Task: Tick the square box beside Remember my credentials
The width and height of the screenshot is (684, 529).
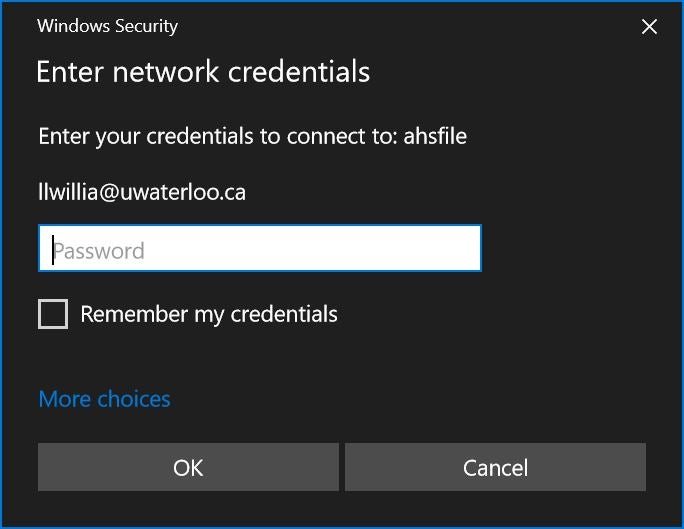Action: pos(53,314)
